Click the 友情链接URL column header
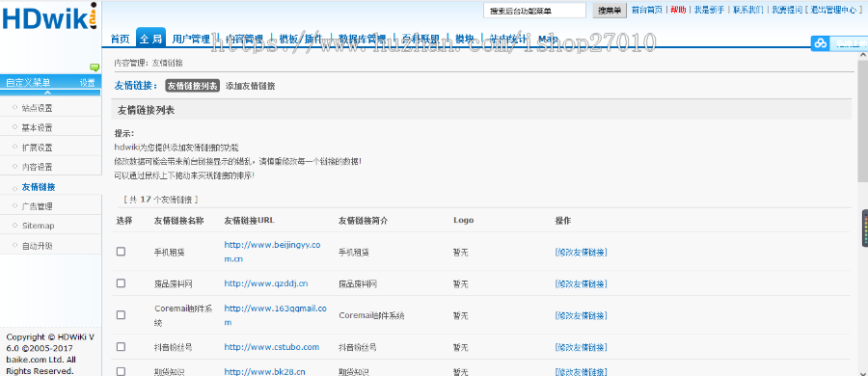Screen dimensions: 868x376 point(250,221)
